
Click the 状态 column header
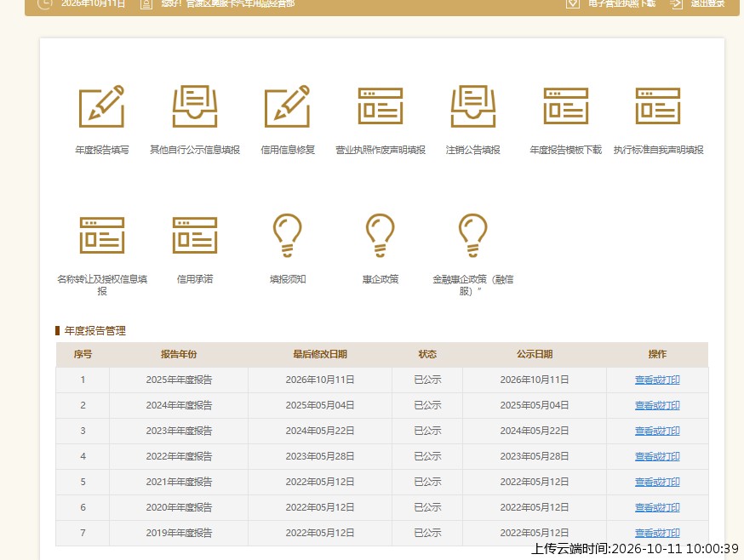[427, 354]
